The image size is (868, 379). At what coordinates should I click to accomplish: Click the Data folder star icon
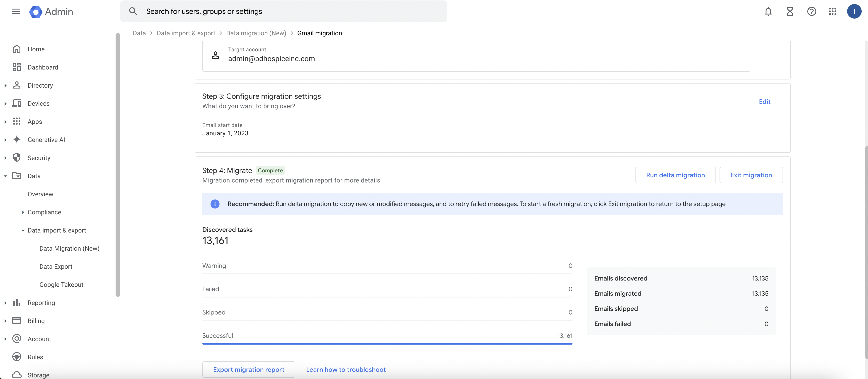[17, 176]
